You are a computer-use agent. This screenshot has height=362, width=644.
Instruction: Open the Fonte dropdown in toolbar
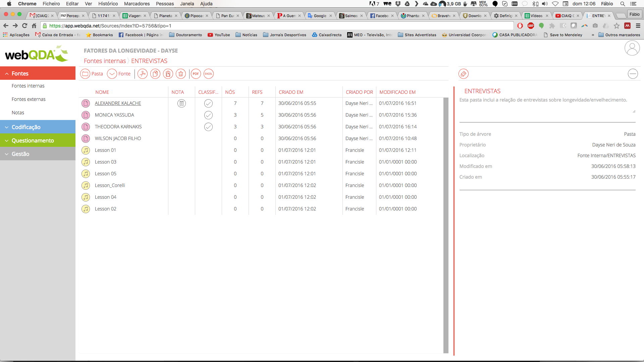[x=119, y=74]
